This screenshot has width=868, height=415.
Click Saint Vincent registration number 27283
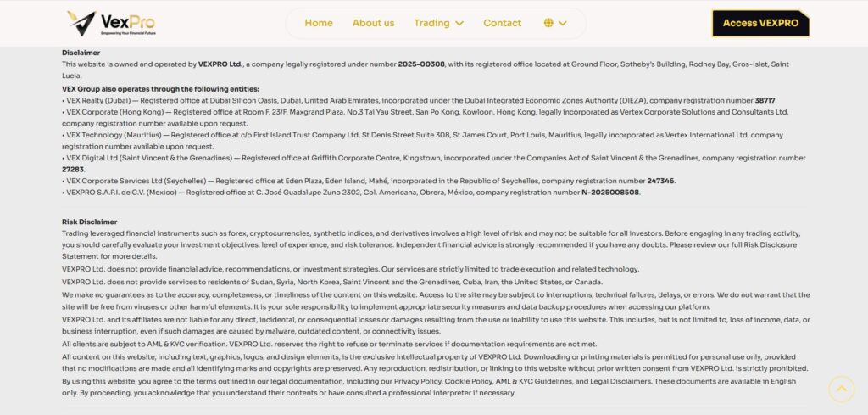[74, 169]
